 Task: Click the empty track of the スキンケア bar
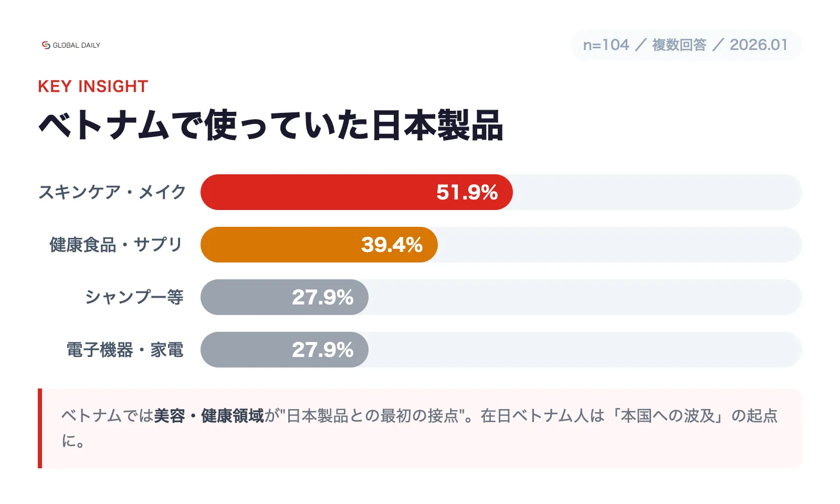pos(656,192)
